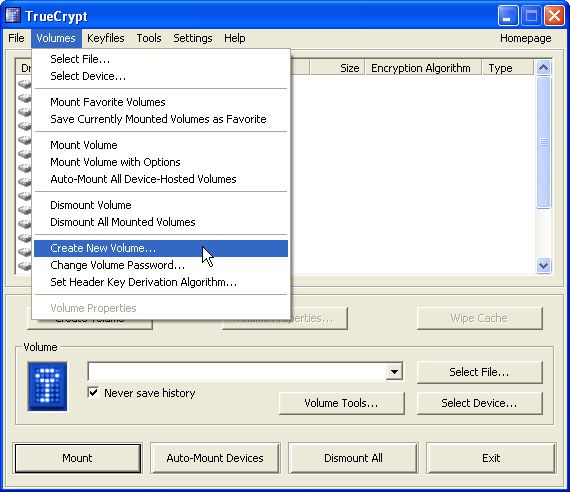Choose Dismount Volume menu entry
Viewport: 570px width, 492px height.
161,205
